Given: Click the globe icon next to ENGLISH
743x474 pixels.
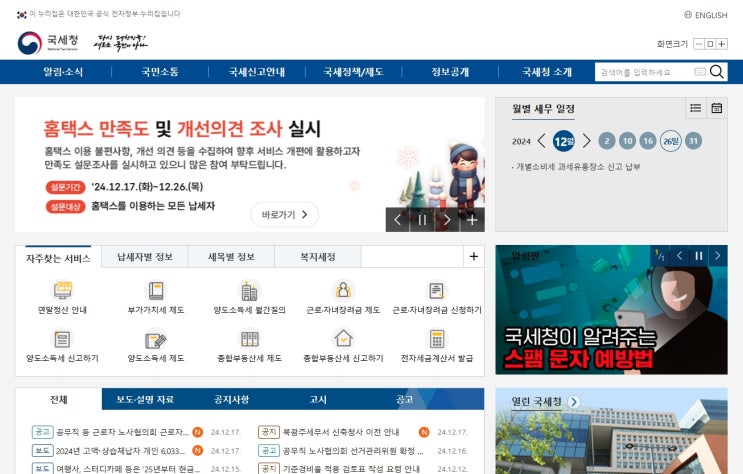Looking at the screenshot, I should click(x=688, y=15).
